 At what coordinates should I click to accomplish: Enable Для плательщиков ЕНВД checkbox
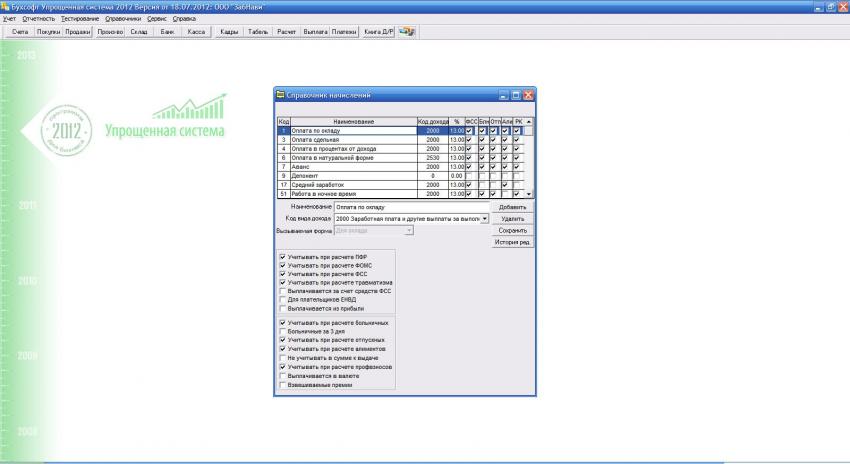[x=281, y=299]
